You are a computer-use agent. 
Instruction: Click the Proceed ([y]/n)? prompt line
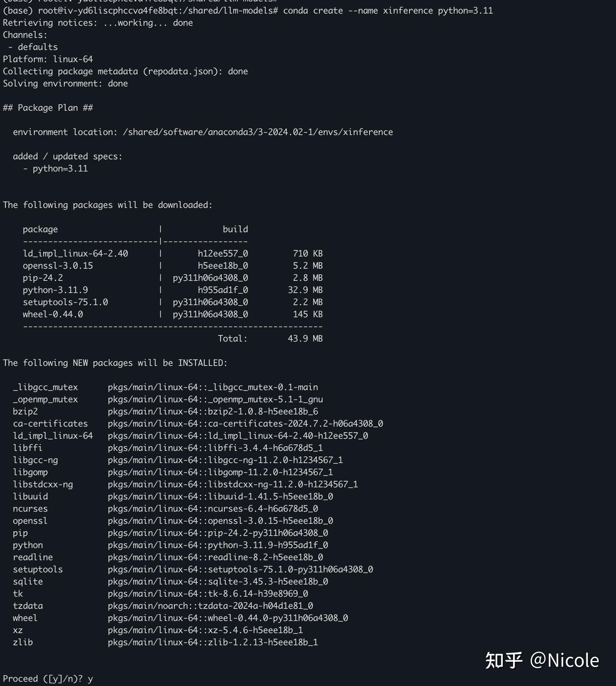tap(48, 678)
